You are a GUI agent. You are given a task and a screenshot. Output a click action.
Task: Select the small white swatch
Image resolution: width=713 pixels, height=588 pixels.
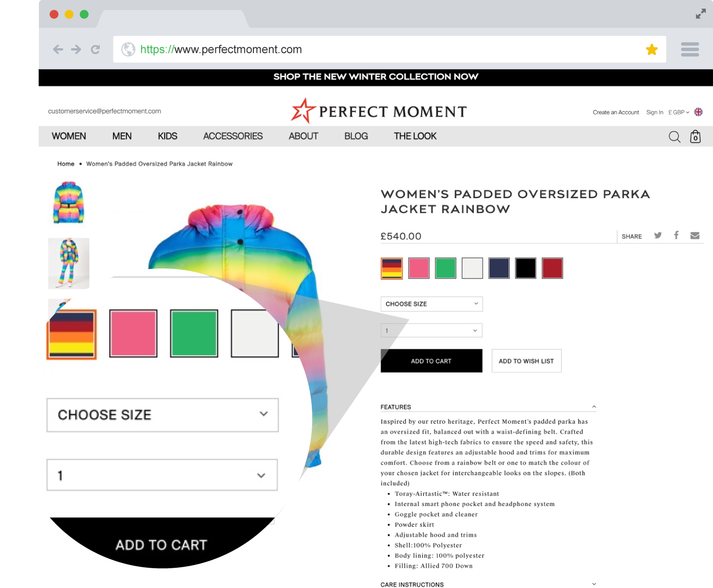point(472,268)
